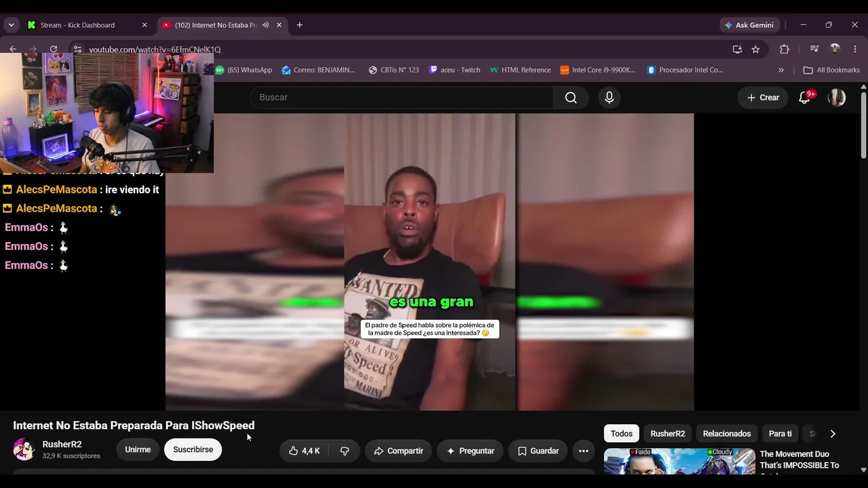Go back to the previous page
The width and height of the screenshot is (868, 488).
click(13, 49)
